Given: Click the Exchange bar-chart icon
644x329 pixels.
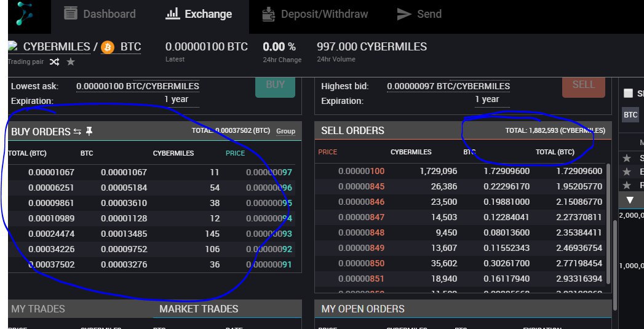Looking at the screenshot, I should click(x=172, y=14).
